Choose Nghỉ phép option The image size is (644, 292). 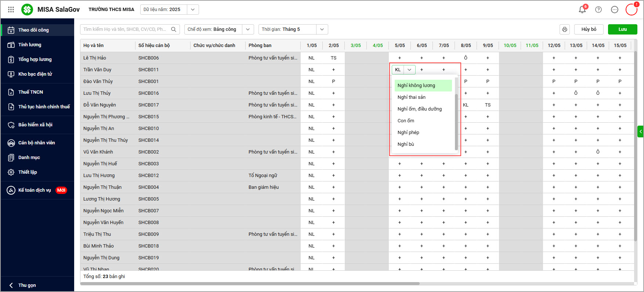(408, 133)
